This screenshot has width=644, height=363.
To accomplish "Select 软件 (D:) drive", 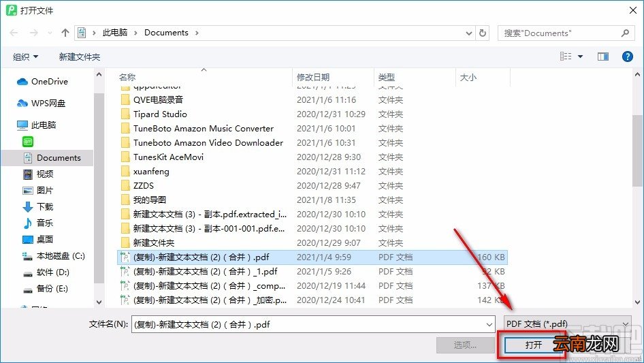I will click(46, 272).
